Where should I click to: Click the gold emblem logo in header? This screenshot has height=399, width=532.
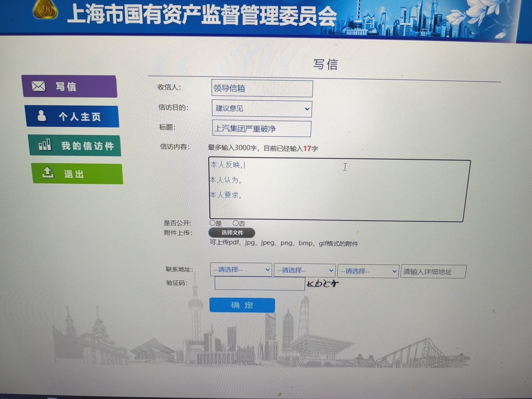[45, 9]
